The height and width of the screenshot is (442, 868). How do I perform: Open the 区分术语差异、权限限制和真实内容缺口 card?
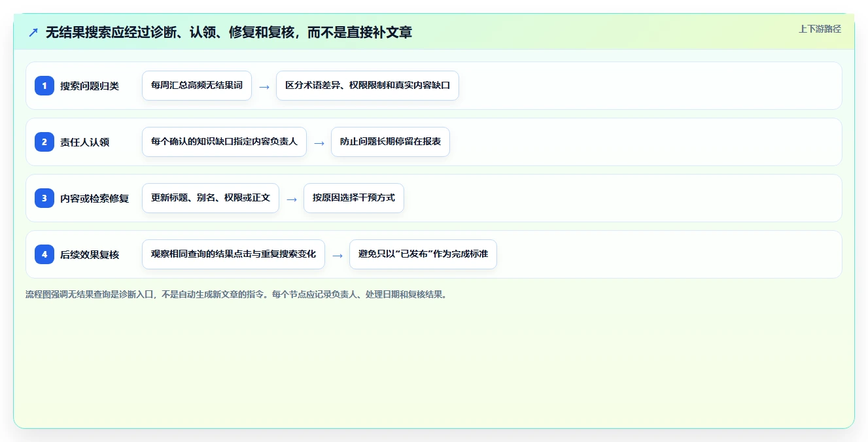[x=368, y=86]
